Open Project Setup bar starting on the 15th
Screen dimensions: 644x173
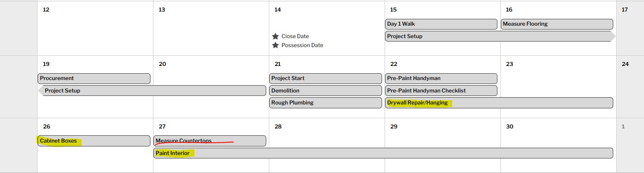point(500,36)
